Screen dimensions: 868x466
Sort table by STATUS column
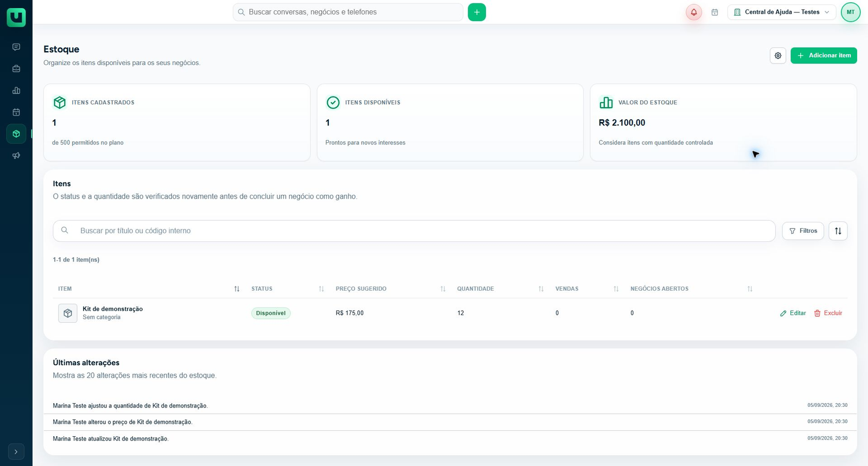321,289
